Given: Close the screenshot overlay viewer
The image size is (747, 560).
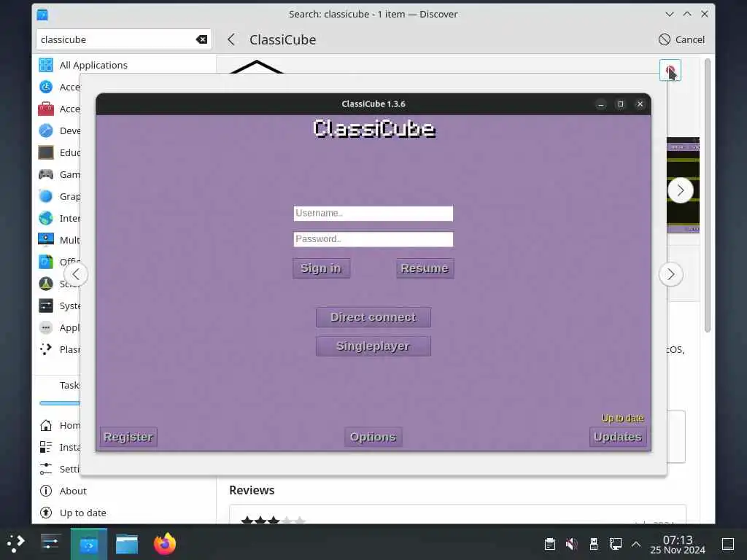Looking at the screenshot, I should pyautogui.click(x=670, y=71).
